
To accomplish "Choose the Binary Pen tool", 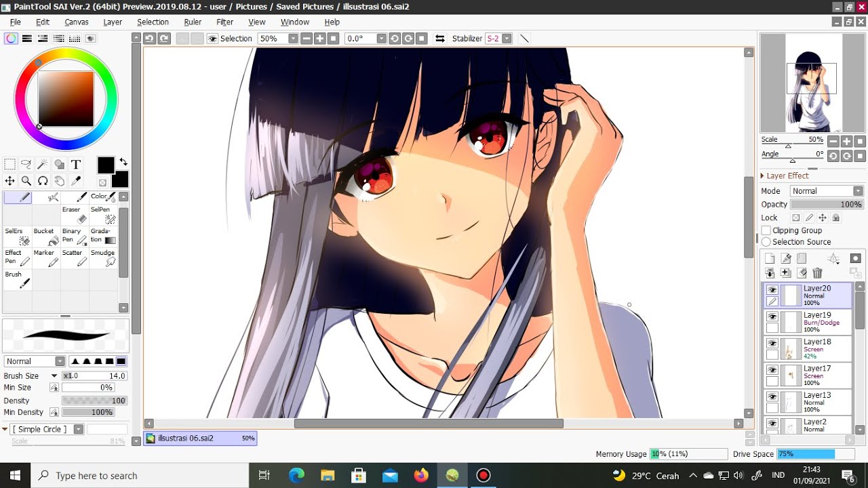I will 75,237.
